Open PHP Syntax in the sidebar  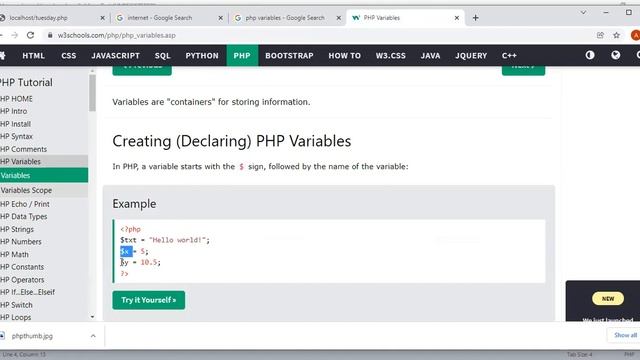[x=44, y=136]
